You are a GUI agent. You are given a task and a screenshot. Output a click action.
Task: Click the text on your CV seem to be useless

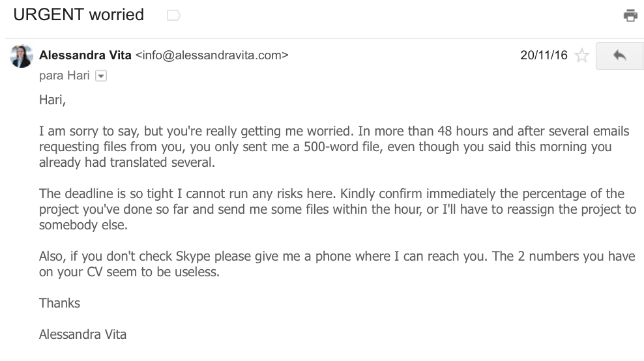pyautogui.click(x=129, y=272)
